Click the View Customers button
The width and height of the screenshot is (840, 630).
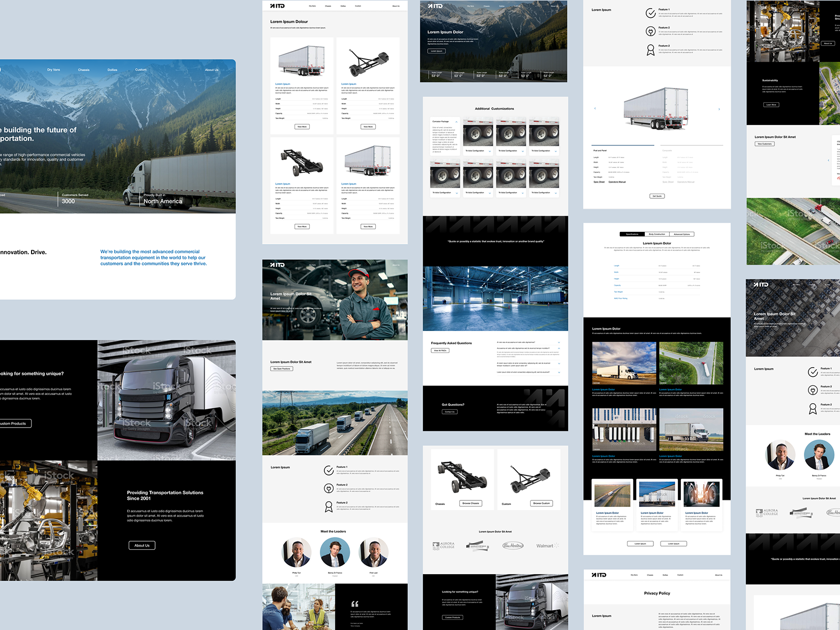pos(765,144)
